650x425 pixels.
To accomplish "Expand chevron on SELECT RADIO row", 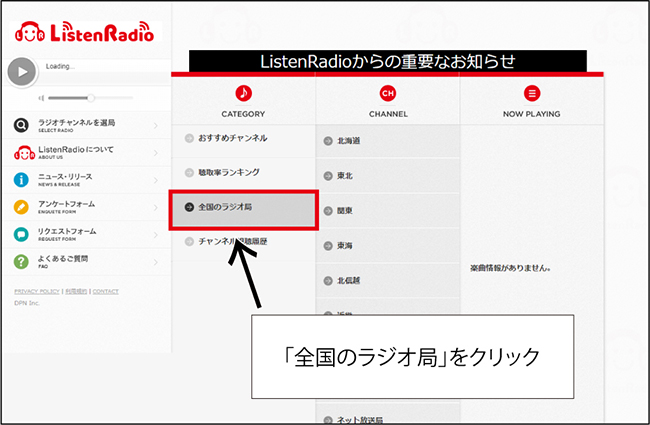I will point(156,125).
